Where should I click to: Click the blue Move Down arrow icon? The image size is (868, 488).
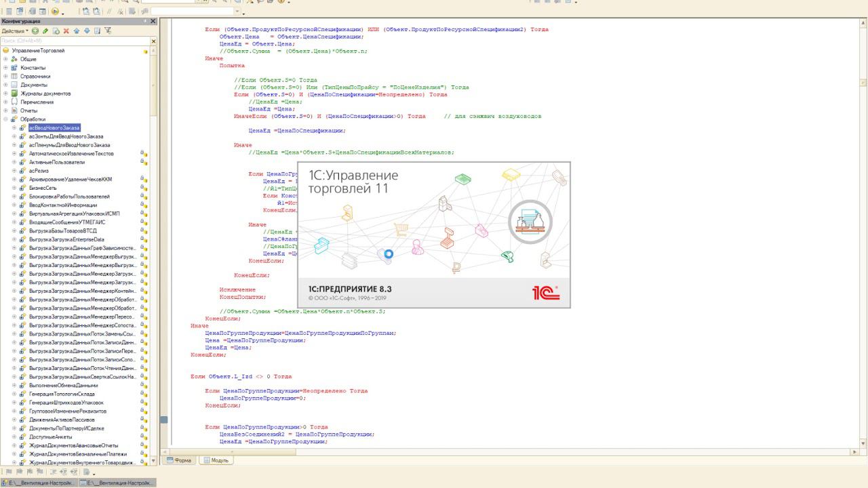click(x=87, y=31)
